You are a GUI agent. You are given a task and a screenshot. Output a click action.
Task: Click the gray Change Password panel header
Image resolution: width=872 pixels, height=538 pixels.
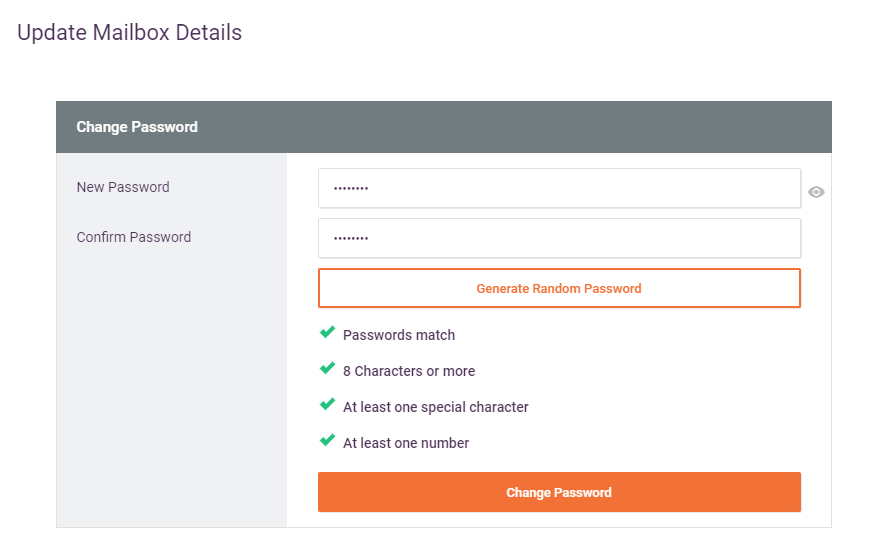(443, 127)
